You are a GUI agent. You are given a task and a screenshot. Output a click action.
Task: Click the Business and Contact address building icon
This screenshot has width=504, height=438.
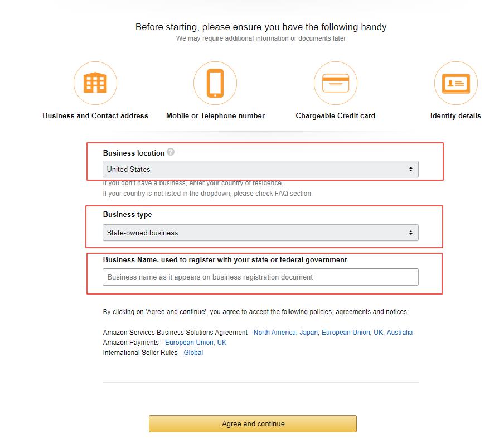point(95,83)
